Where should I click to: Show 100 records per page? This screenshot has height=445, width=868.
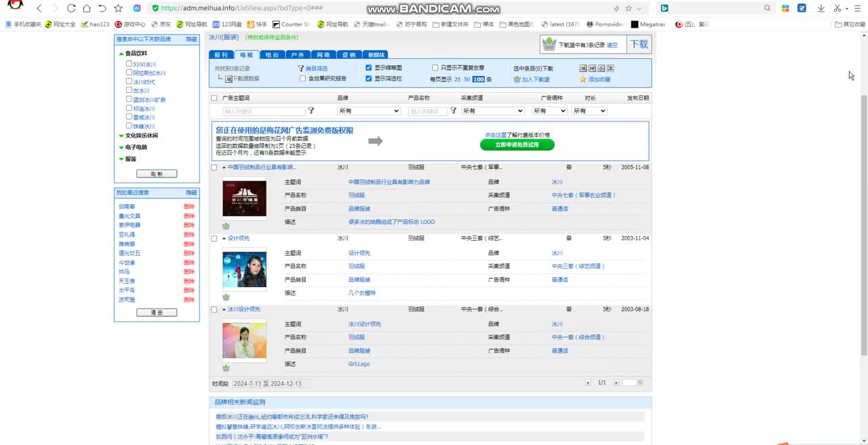click(x=478, y=79)
